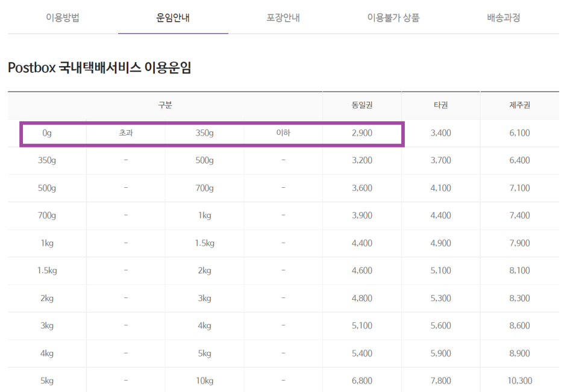
Task: Click the 6,800 fare cell
Action: click(362, 381)
